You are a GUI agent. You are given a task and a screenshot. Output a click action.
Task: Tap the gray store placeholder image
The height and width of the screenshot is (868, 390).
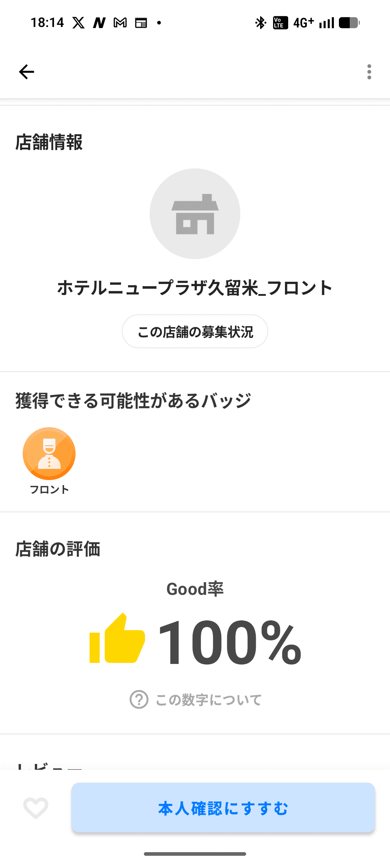pyautogui.click(x=195, y=214)
